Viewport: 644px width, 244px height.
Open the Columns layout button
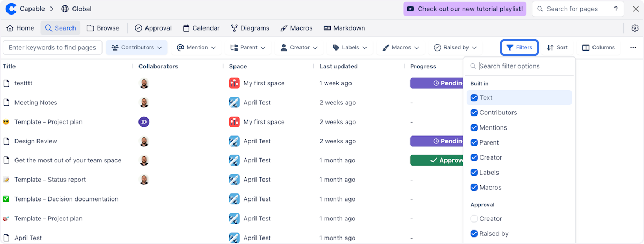(x=598, y=47)
